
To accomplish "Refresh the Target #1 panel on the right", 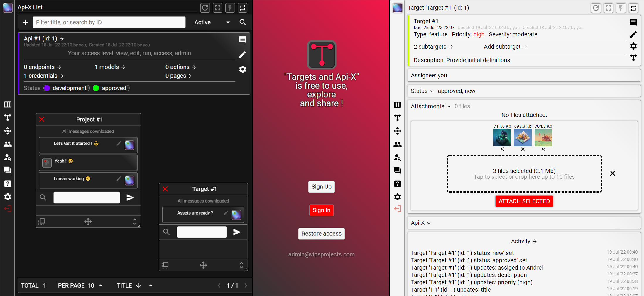I will point(596,8).
